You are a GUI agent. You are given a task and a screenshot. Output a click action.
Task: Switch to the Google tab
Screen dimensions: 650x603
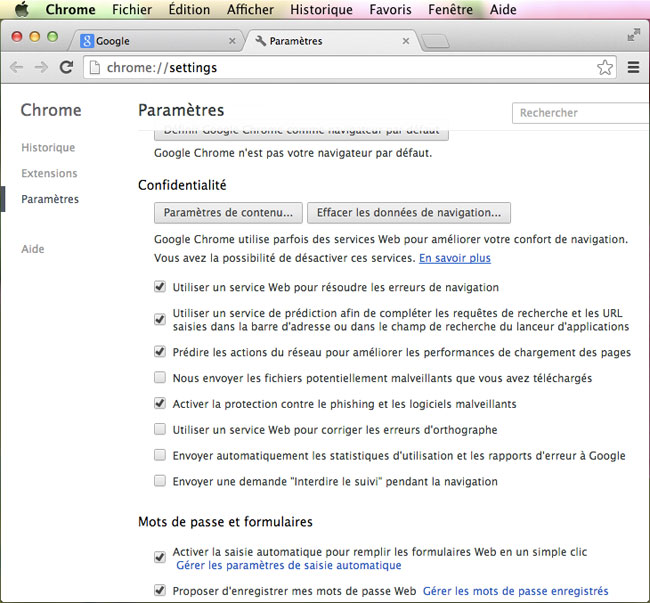(x=158, y=41)
